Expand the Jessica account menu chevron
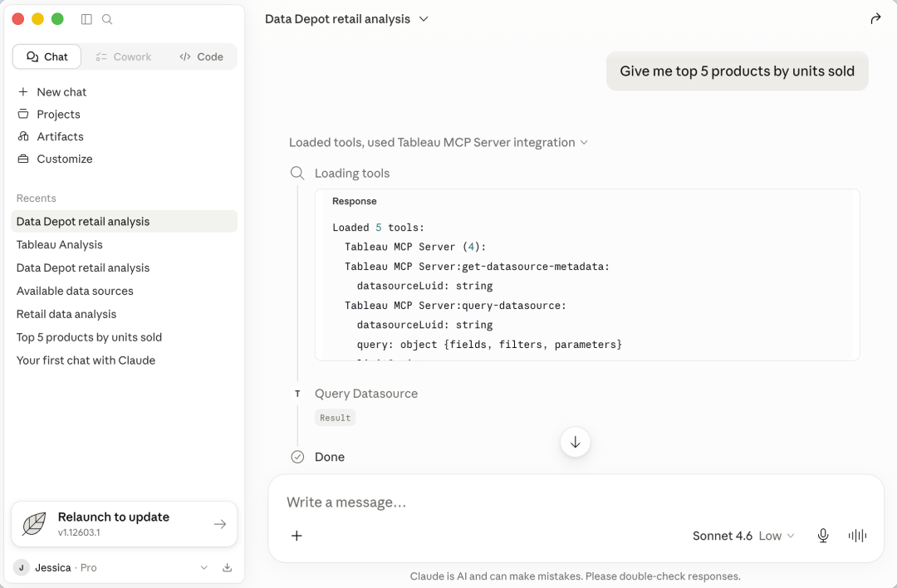This screenshot has width=897, height=588. 203,567
